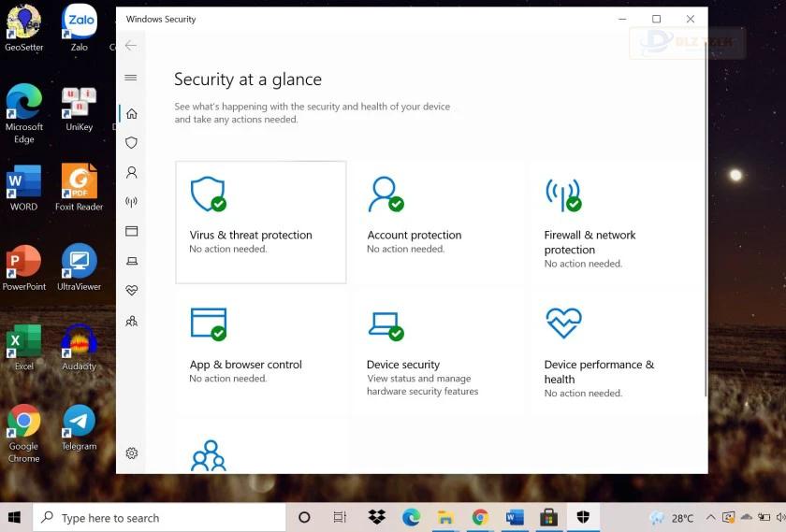Image resolution: width=786 pixels, height=532 pixels.
Task: Select Windows Security taskbar icon
Action: coord(583,517)
